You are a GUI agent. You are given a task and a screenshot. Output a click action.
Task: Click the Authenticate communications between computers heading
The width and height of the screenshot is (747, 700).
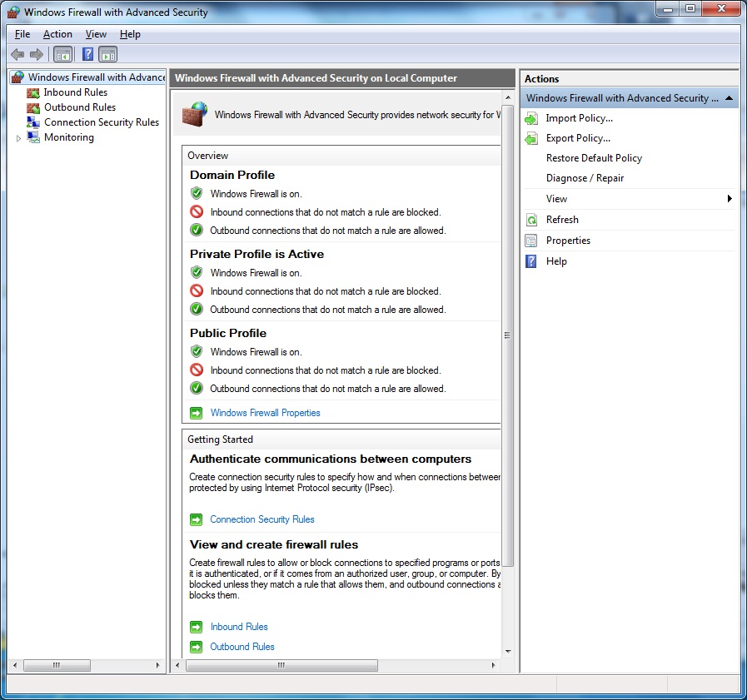pyautogui.click(x=331, y=459)
